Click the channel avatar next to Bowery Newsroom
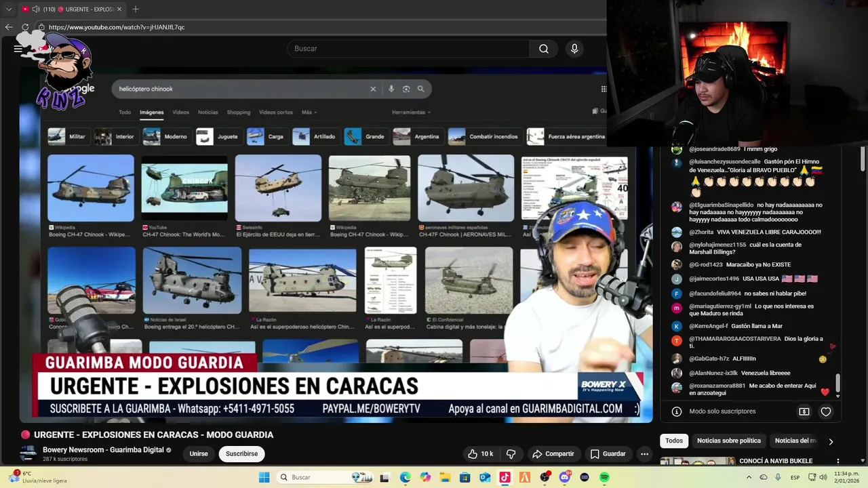 pyautogui.click(x=28, y=453)
